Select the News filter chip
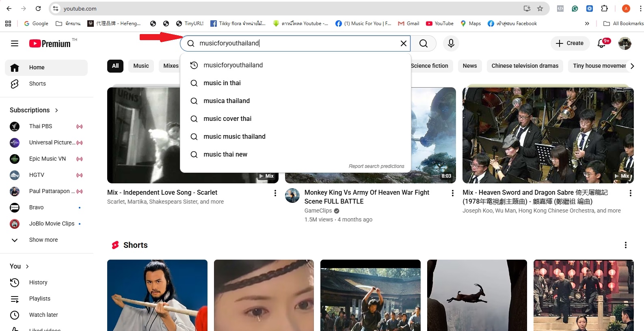644x331 pixels. (469, 66)
